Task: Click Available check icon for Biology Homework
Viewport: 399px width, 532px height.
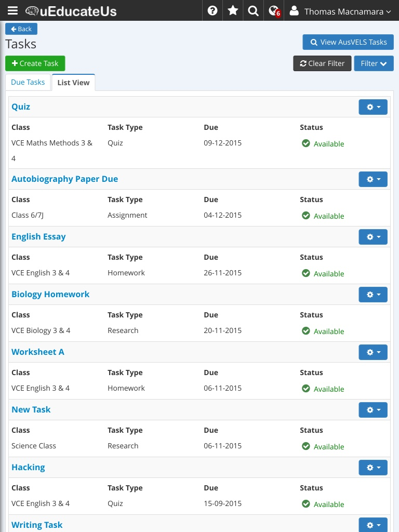Action: point(305,331)
